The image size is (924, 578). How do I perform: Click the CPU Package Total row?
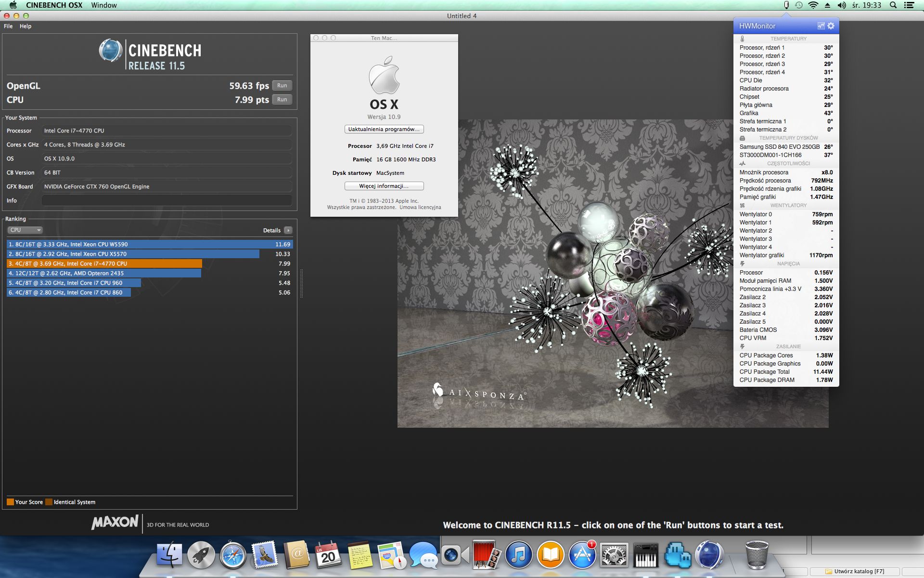pos(786,372)
